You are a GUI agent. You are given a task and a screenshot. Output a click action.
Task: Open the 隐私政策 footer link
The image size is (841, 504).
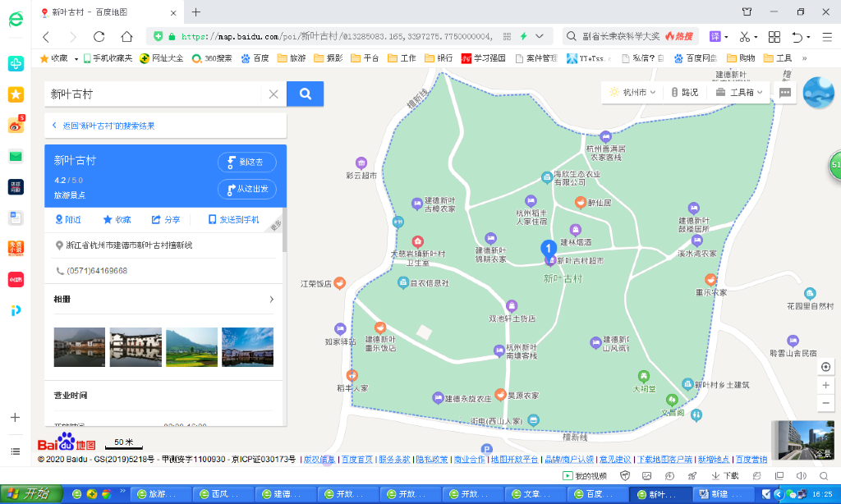(432, 460)
